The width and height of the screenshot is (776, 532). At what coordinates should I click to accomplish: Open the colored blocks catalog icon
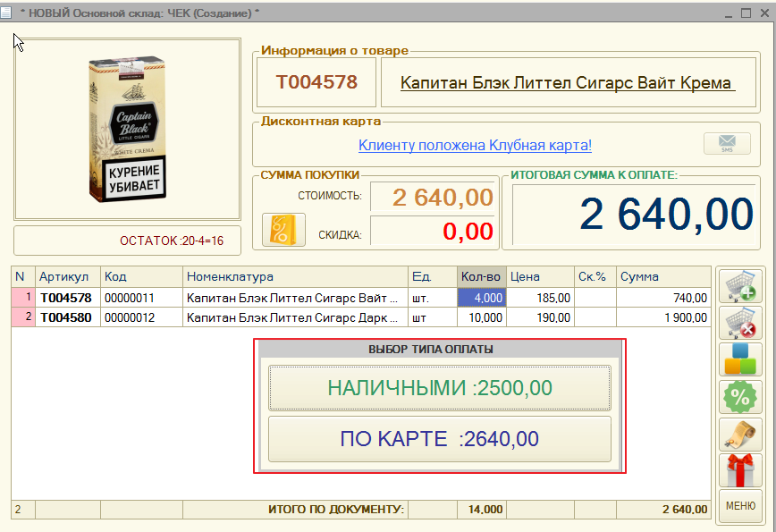(740, 359)
